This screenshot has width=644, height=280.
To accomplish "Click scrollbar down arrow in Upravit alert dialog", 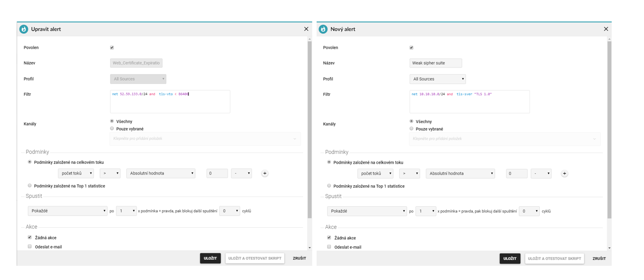I will [309, 248].
